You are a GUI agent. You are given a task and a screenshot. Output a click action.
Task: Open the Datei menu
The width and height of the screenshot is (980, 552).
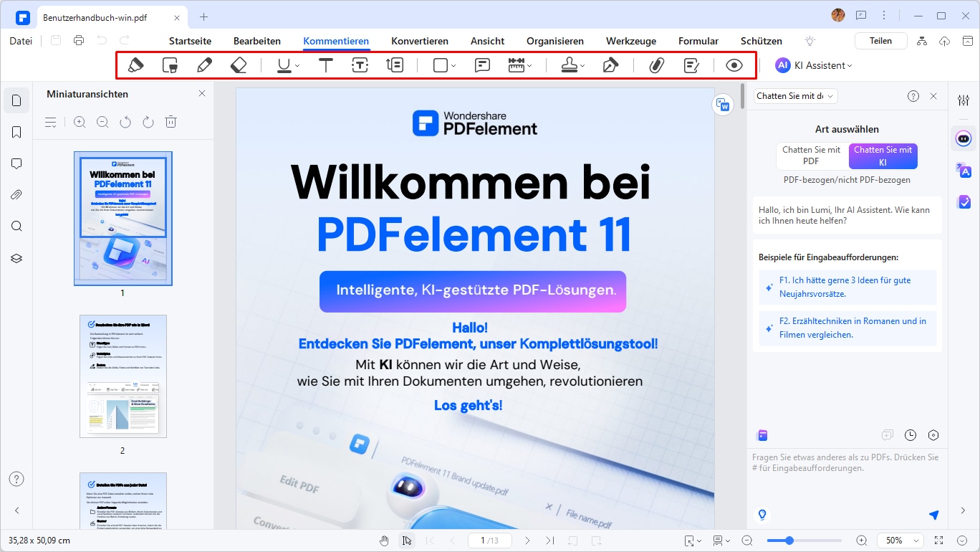(x=21, y=41)
